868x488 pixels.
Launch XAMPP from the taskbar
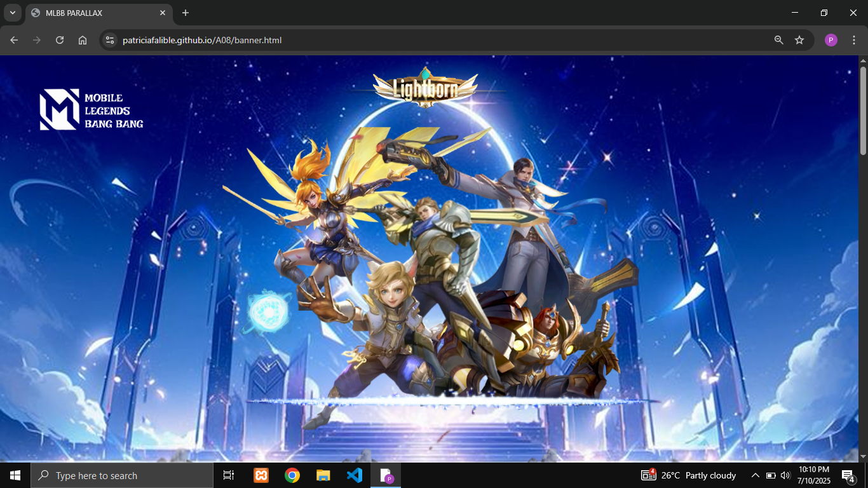pyautogui.click(x=261, y=475)
